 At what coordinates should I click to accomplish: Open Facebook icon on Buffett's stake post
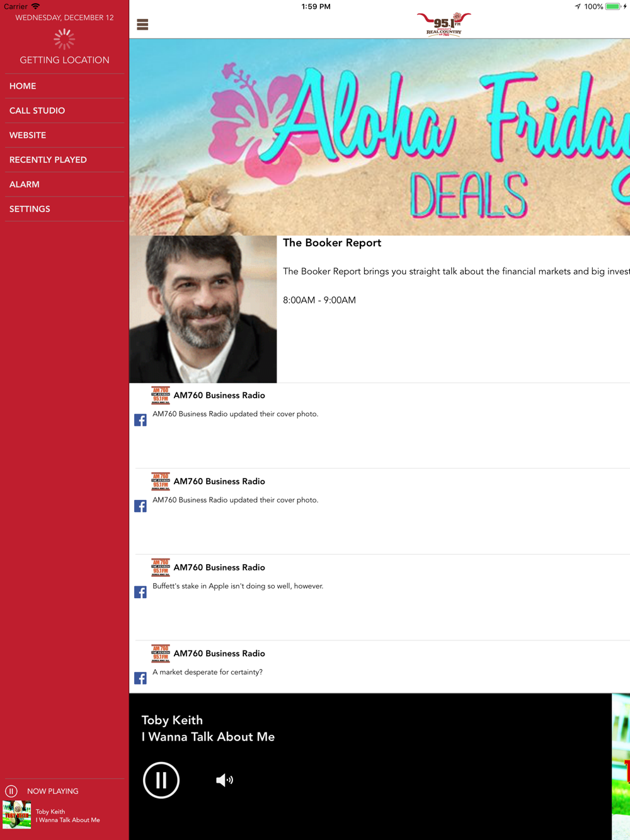pyautogui.click(x=140, y=593)
